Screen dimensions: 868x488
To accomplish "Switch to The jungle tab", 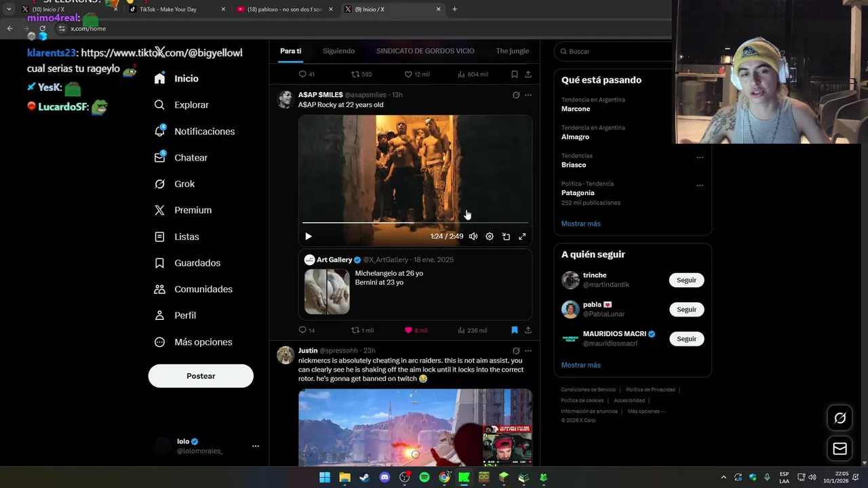I will tap(512, 51).
